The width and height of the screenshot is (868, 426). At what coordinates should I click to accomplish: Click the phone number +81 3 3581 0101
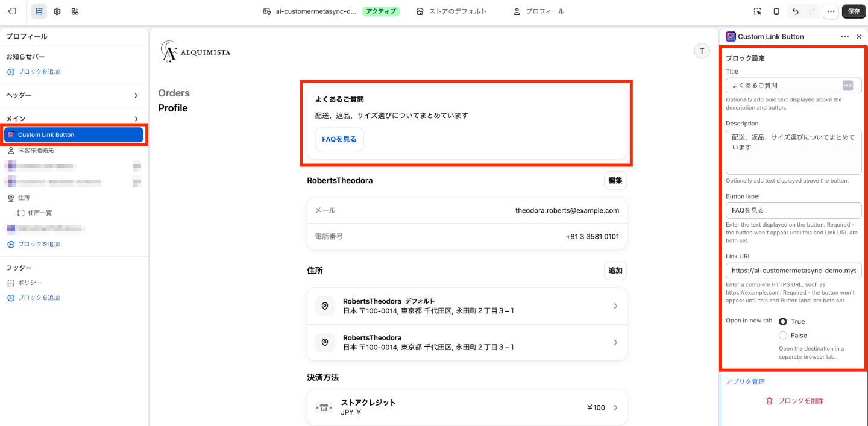tap(593, 236)
